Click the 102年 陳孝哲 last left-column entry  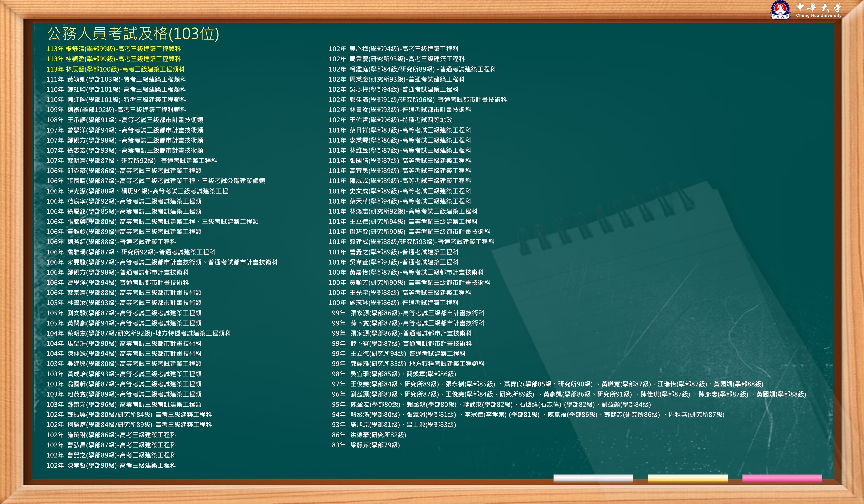(x=111, y=465)
